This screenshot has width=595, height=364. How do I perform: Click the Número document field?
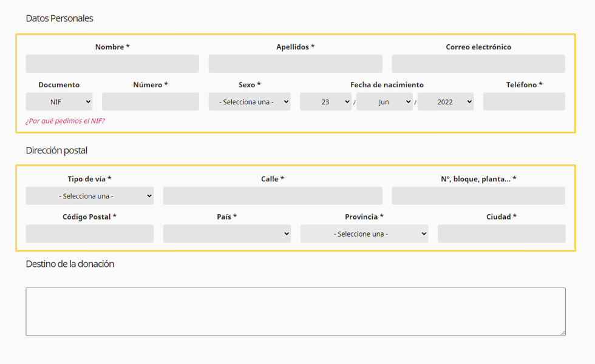coord(150,102)
